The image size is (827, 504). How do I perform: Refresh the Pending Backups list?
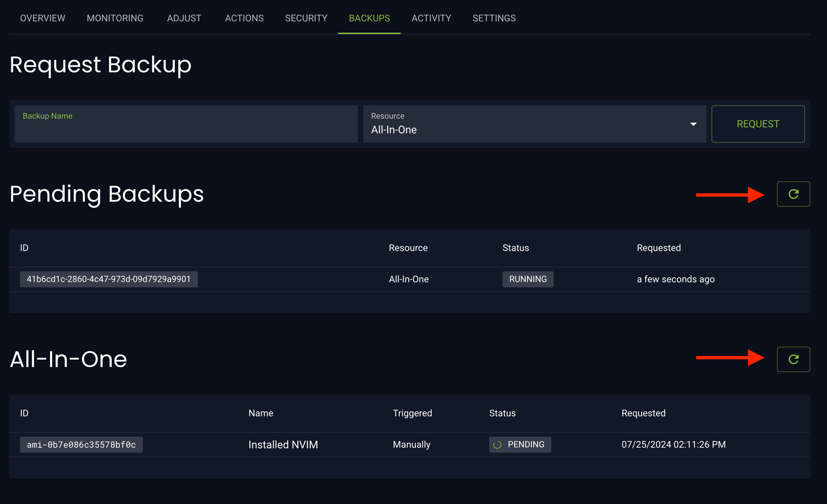793,194
